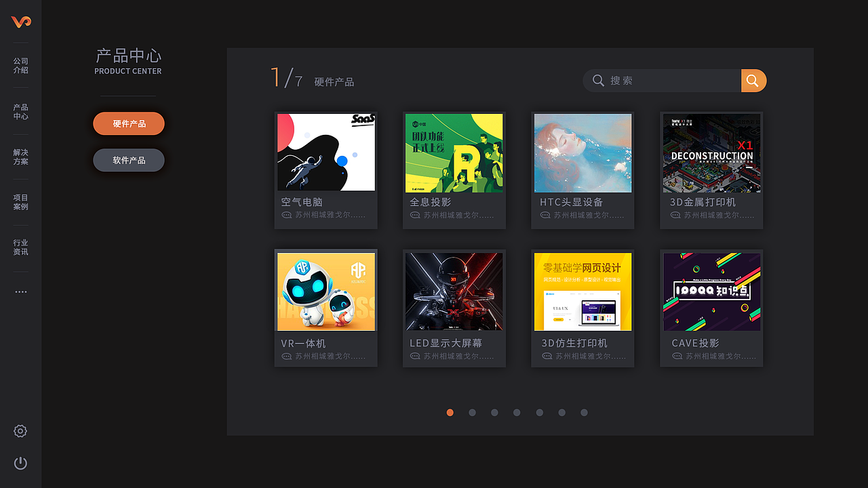Click the HTC头显设备 title text
868x488 pixels.
[x=572, y=202]
